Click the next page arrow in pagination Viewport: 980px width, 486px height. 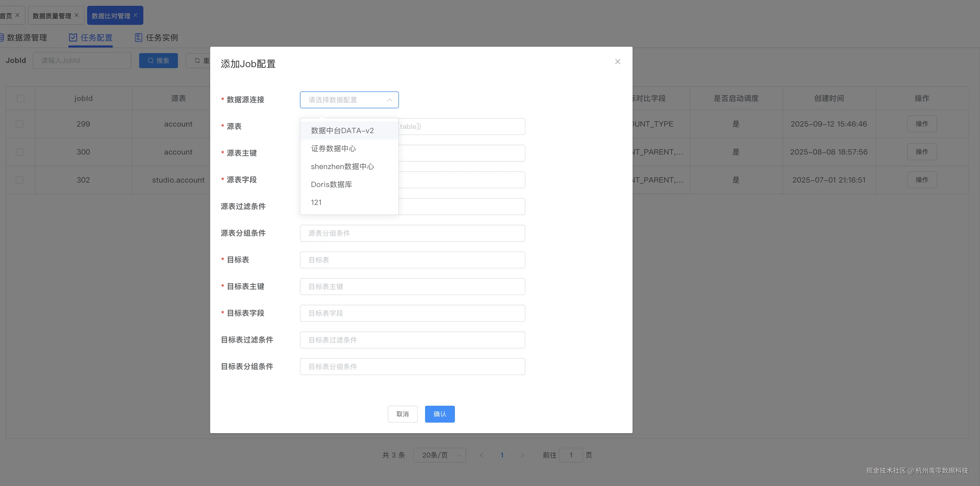tap(522, 455)
